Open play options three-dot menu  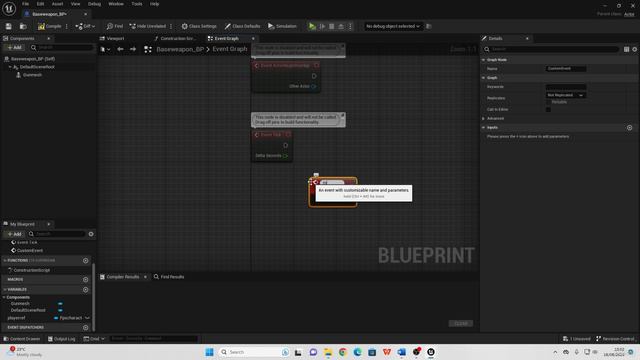[350, 26]
